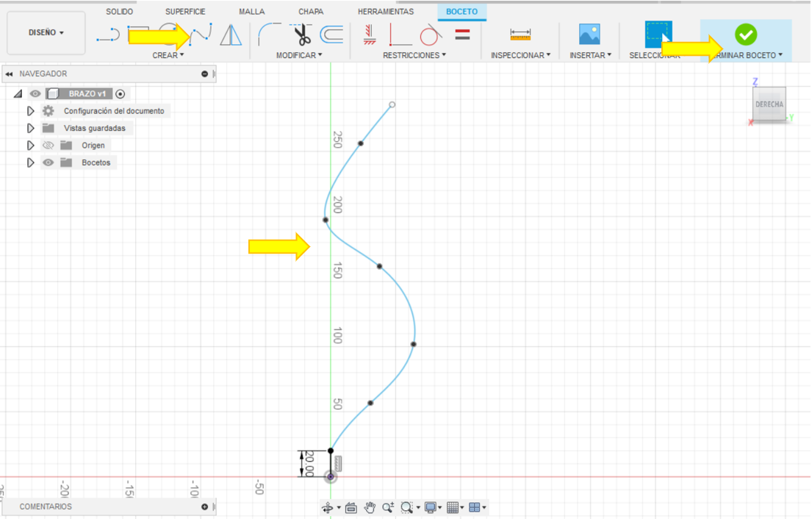Expand the Bocetos node
The height and width of the screenshot is (519, 812).
click(x=31, y=162)
